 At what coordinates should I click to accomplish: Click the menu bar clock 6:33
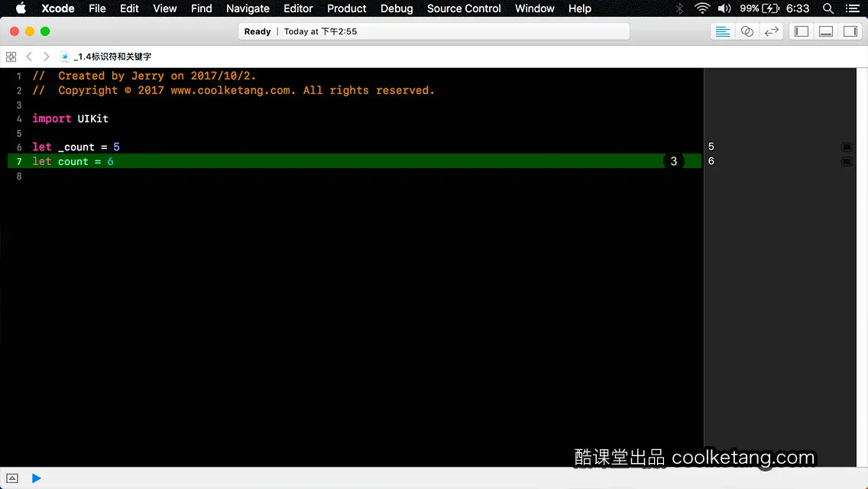[798, 8]
